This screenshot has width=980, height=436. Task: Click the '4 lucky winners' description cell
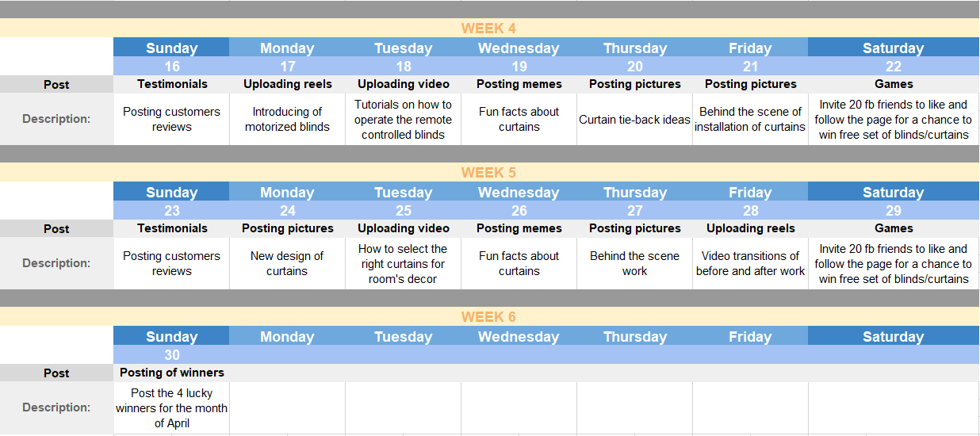point(172,408)
